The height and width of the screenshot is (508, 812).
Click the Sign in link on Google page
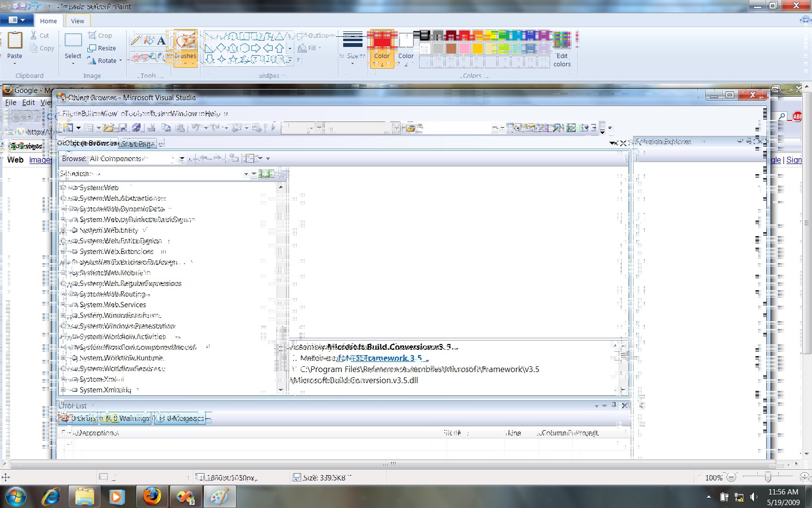pos(794,160)
